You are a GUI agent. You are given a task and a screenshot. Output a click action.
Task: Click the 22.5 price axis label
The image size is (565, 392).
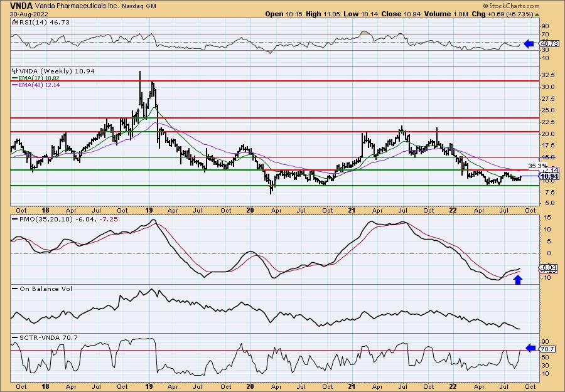547,122
